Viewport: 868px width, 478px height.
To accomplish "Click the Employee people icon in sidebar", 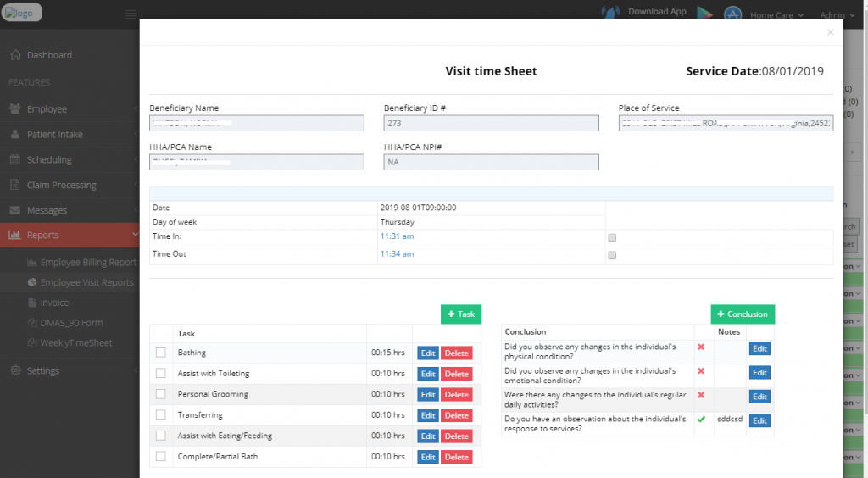I will click(15, 108).
